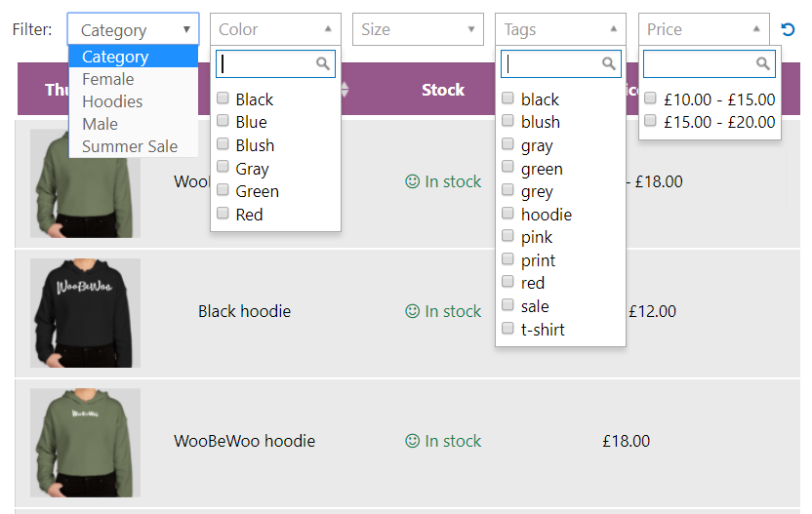Collapse the Price filter dropdown
The width and height of the screenshot is (812, 514).
click(x=704, y=29)
